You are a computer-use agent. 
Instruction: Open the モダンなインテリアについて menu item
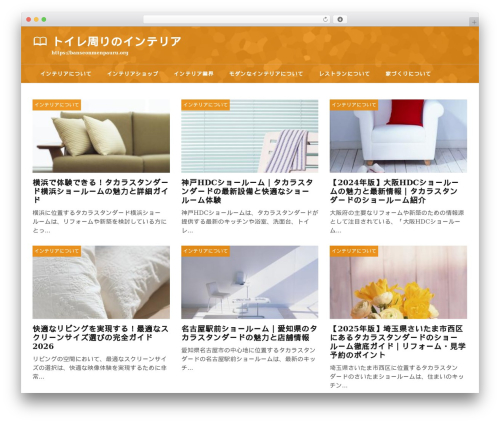(x=266, y=74)
